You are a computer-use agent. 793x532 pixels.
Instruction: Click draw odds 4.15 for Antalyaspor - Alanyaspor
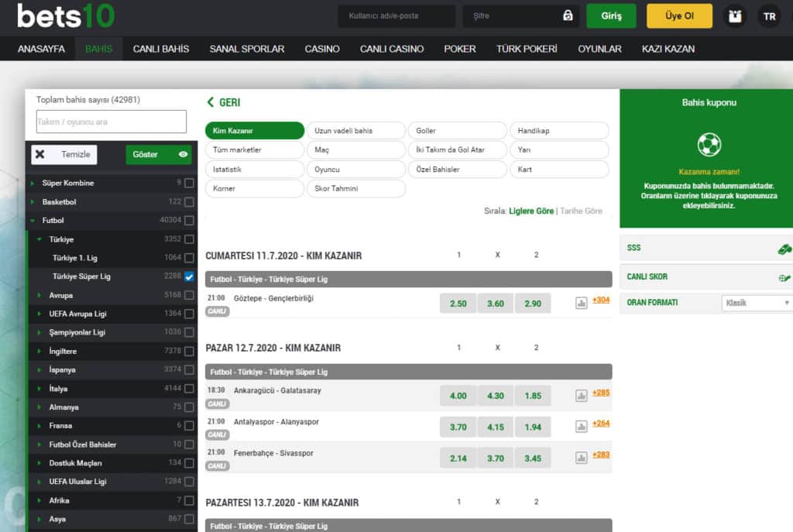point(496,427)
